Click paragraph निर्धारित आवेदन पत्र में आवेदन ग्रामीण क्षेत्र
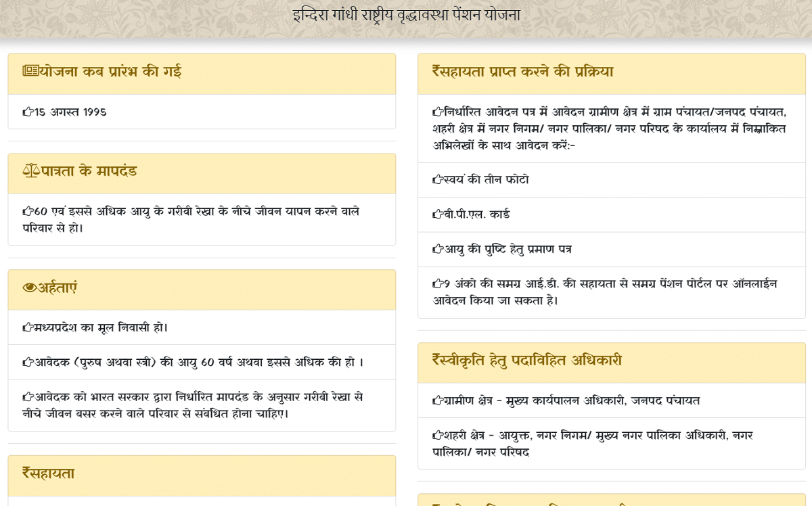812x506 pixels. click(x=610, y=129)
